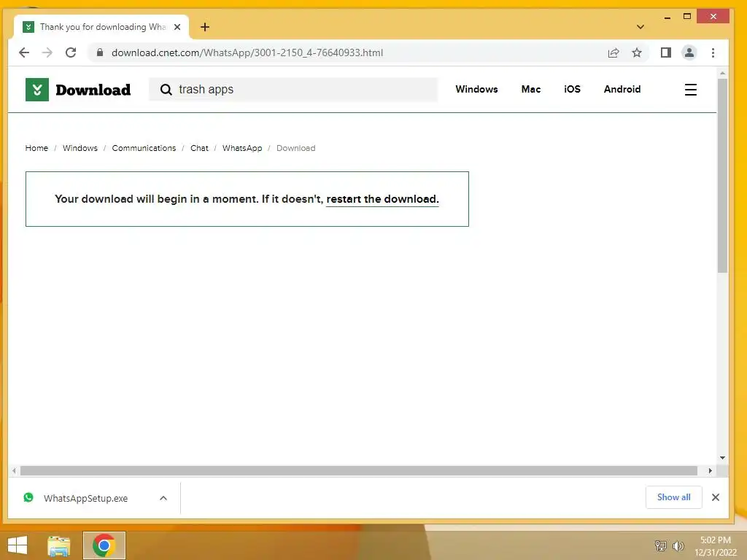Click the network tray icon
The image size is (747, 560).
click(x=661, y=545)
